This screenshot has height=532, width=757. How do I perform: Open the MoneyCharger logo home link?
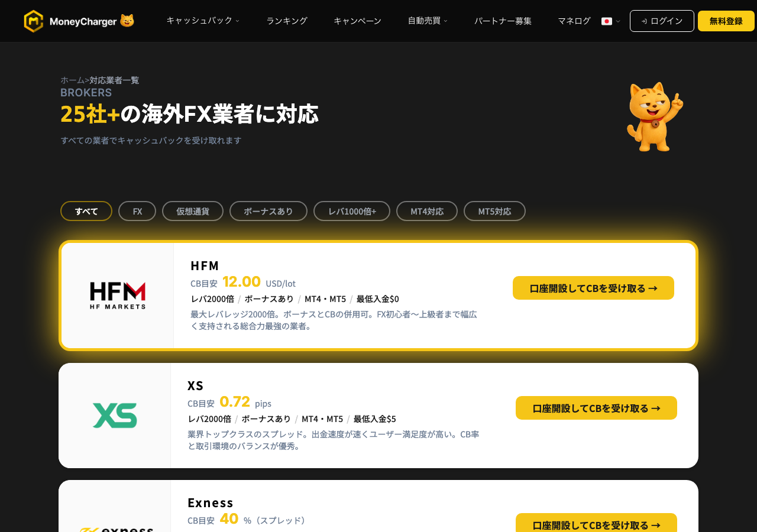(x=79, y=21)
